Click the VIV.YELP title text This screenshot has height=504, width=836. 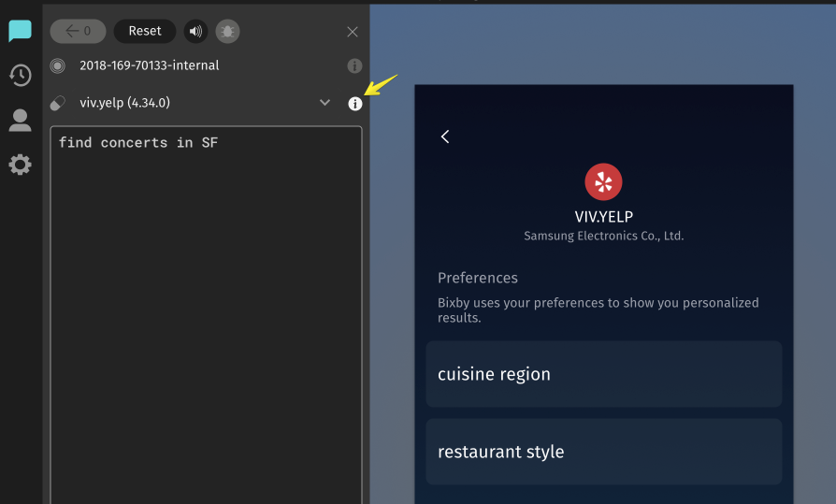pyautogui.click(x=603, y=217)
